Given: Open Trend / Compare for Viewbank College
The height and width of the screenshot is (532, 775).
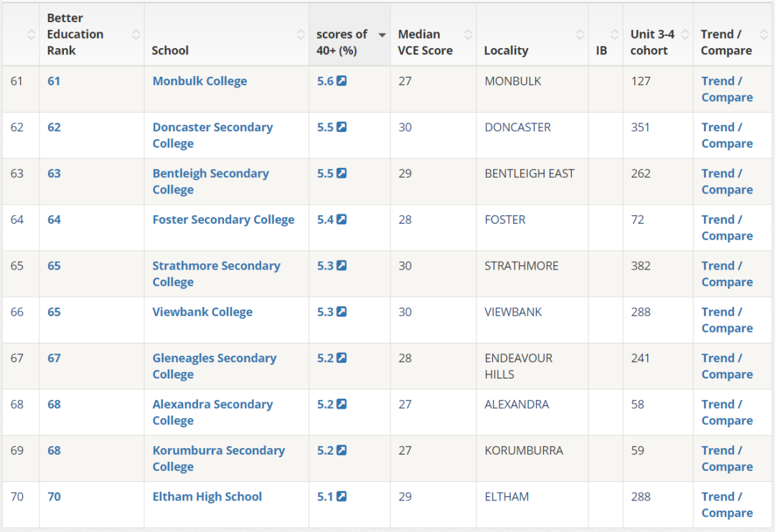Looking at the screenshot, I should click(727, 320).
